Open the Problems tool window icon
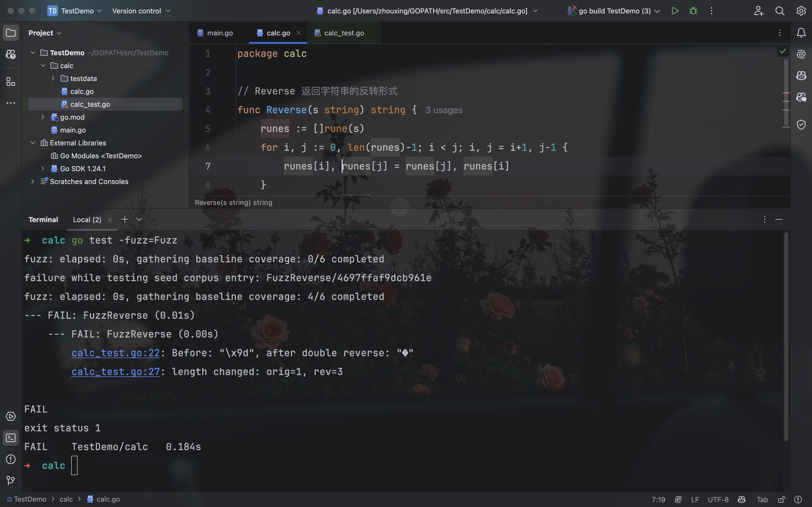 pyautogui.click(x=11, y=459)
